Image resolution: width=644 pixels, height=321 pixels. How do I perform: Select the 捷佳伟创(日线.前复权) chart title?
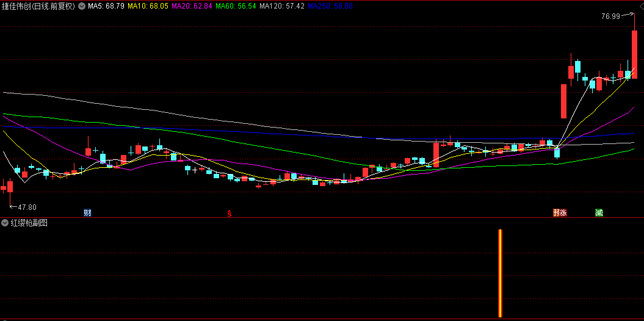38,6
